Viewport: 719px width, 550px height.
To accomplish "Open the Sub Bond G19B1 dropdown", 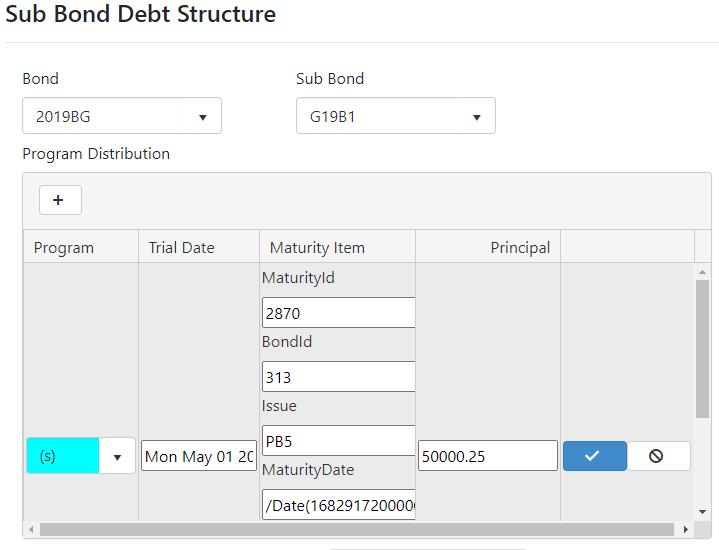I will click(x=396, y=116).
